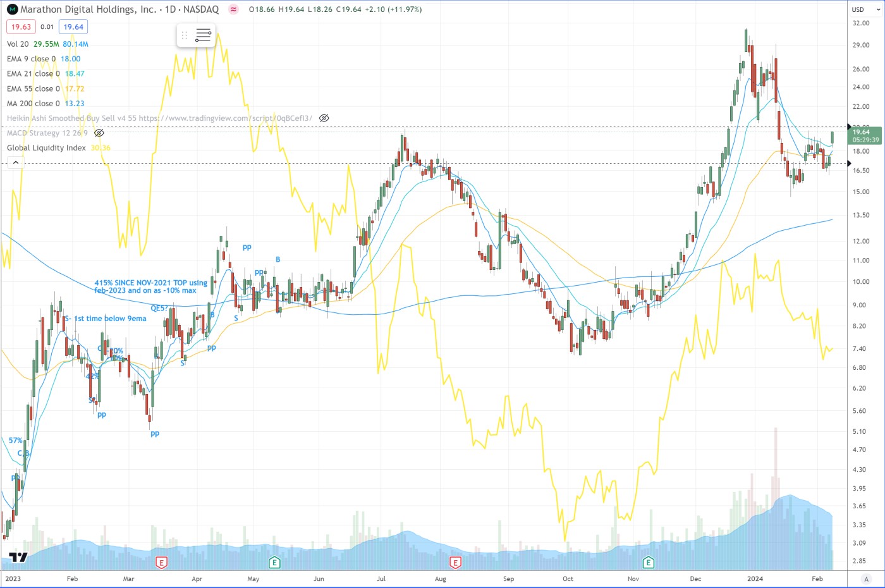This screenshot has width=885, height=588.
Task: Click the pink data status icon beside NASDAQ
Action: tap(234, 9)
